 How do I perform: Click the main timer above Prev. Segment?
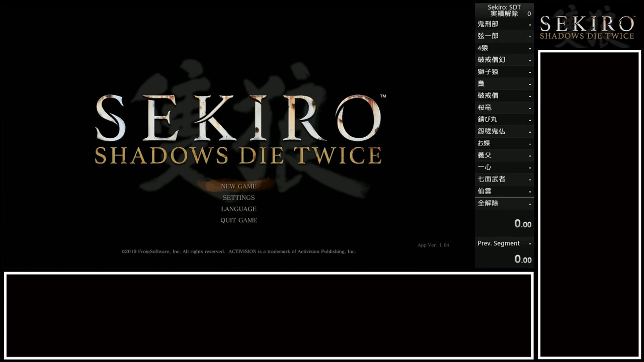coord(523,224)
